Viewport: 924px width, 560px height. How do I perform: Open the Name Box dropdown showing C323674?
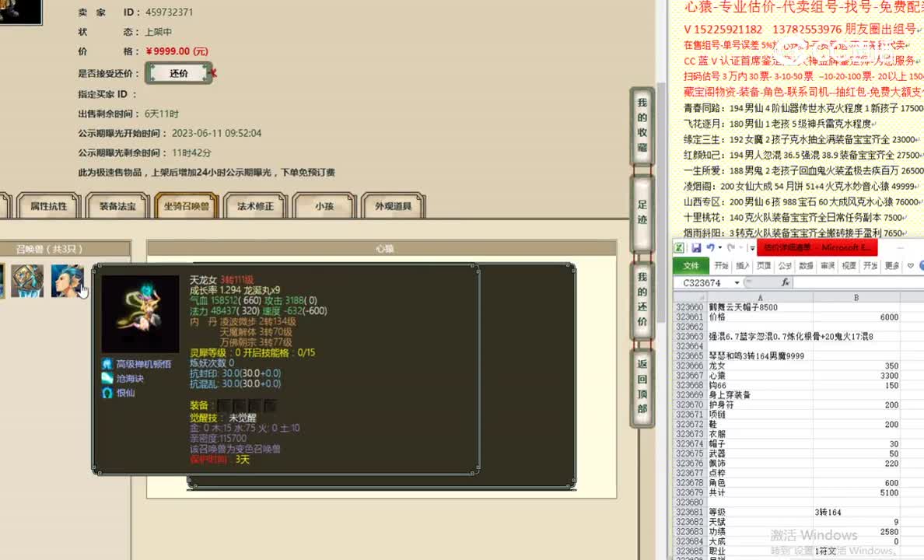point(737,283)
